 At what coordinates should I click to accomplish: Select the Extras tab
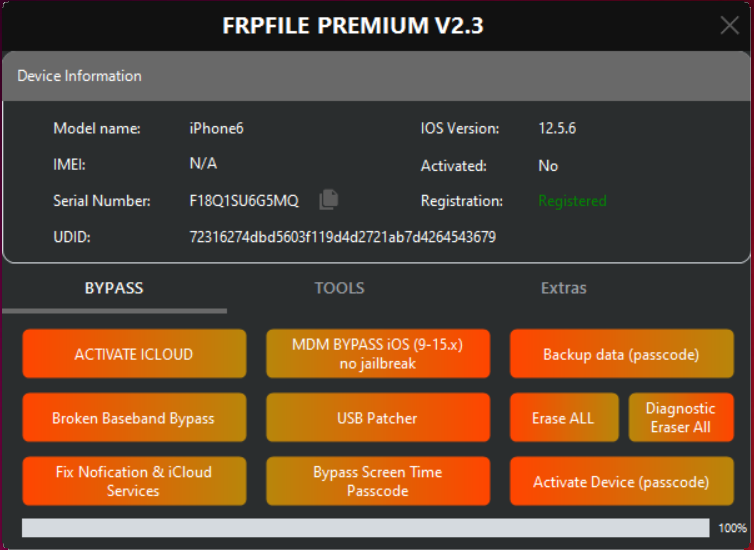(564, 288)
